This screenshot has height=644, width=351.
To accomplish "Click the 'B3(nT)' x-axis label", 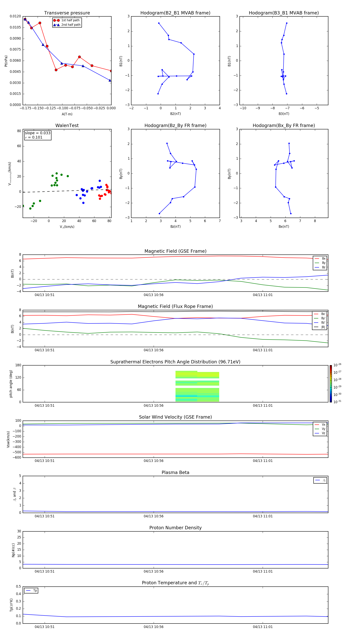I will click(284, 114).
